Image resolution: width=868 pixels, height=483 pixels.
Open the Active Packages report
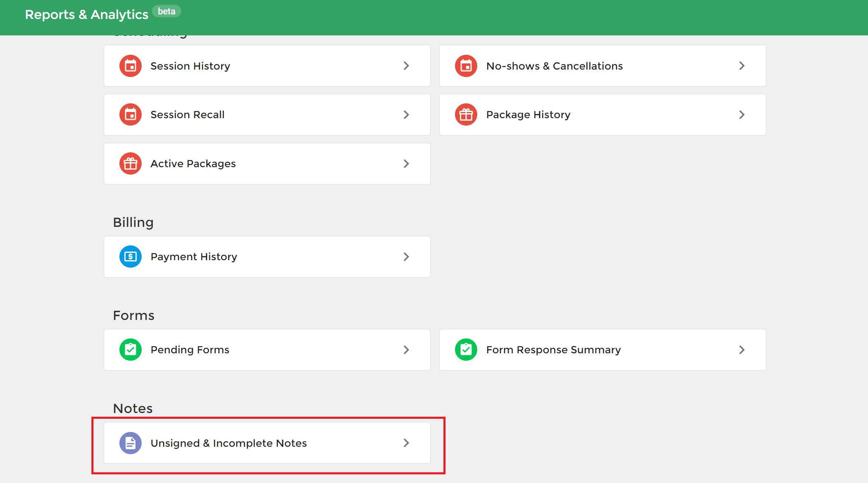(x=267, y=163)
